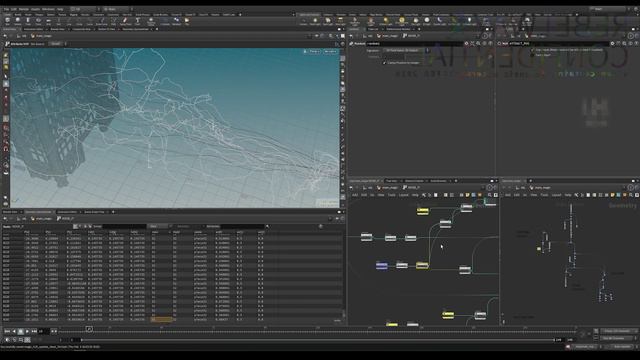Select the Metaball shelf tool
The image size is (640, 360).
coord(176,21)
